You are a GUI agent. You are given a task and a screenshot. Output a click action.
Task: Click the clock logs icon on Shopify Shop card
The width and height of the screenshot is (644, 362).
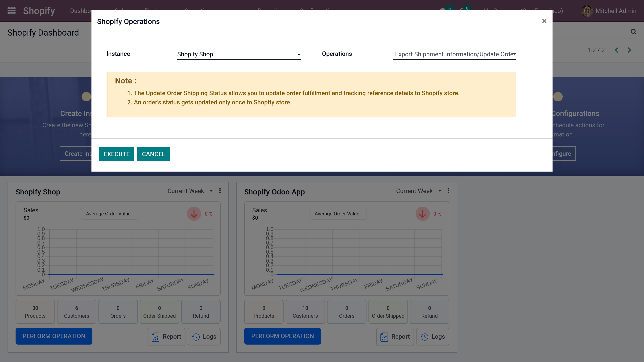pos(196,337)
